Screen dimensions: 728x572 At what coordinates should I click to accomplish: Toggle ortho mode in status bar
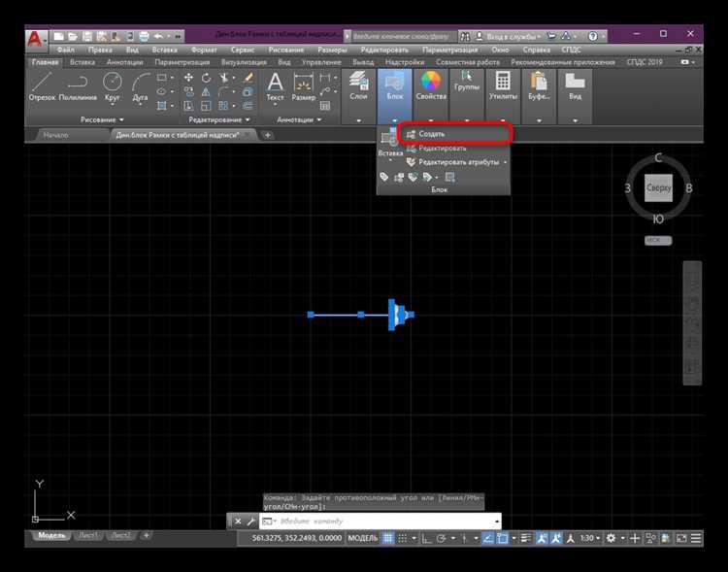426,538
